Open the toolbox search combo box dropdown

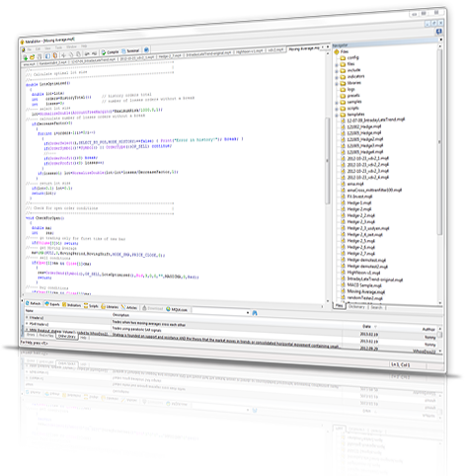[248, 313]
